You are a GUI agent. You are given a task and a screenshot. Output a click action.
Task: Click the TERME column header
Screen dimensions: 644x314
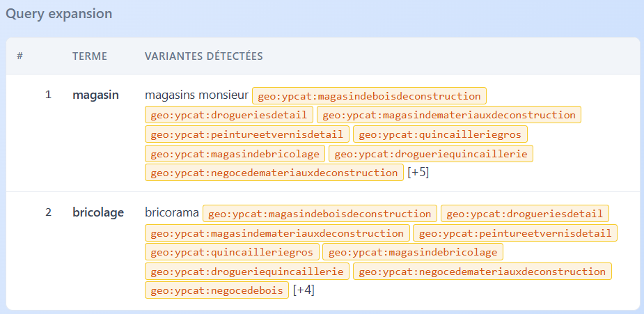[x=89, y=56]
